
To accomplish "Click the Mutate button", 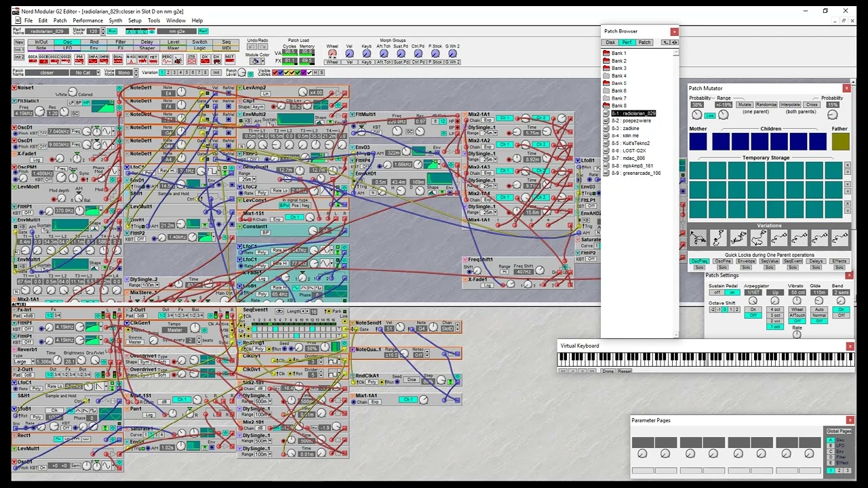I will tap(745, 104).
